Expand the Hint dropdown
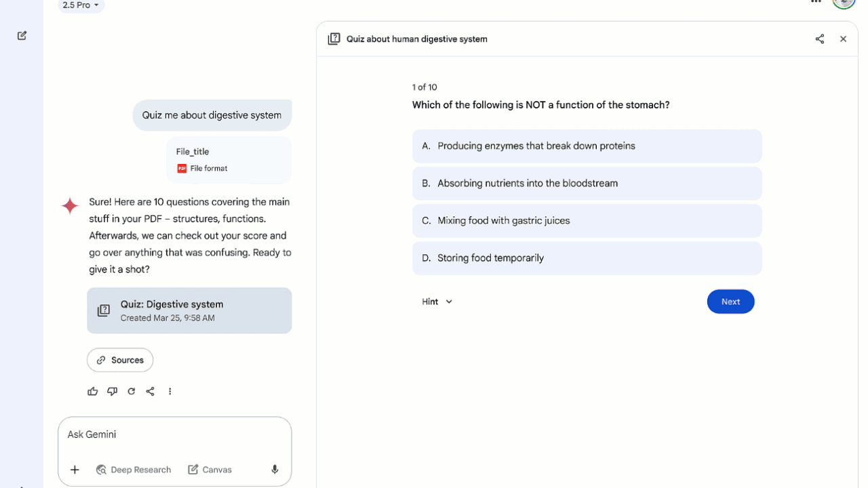Image resolution: width=868 pixels, height=488 pixels. (x=437, y=302)
